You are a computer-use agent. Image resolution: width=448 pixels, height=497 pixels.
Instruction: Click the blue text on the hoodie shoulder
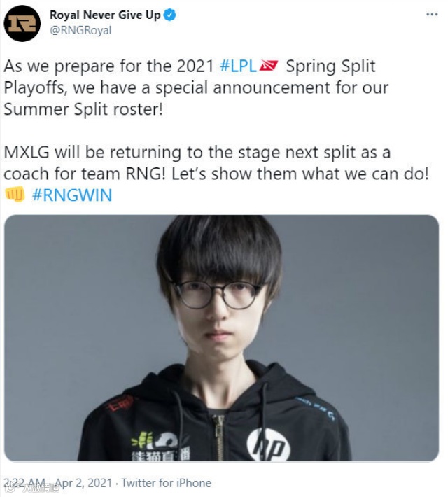tap(316, 409)
